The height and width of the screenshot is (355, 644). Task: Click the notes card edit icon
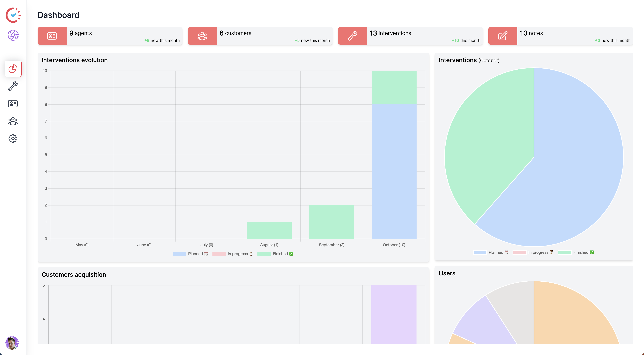pos(503,36)
